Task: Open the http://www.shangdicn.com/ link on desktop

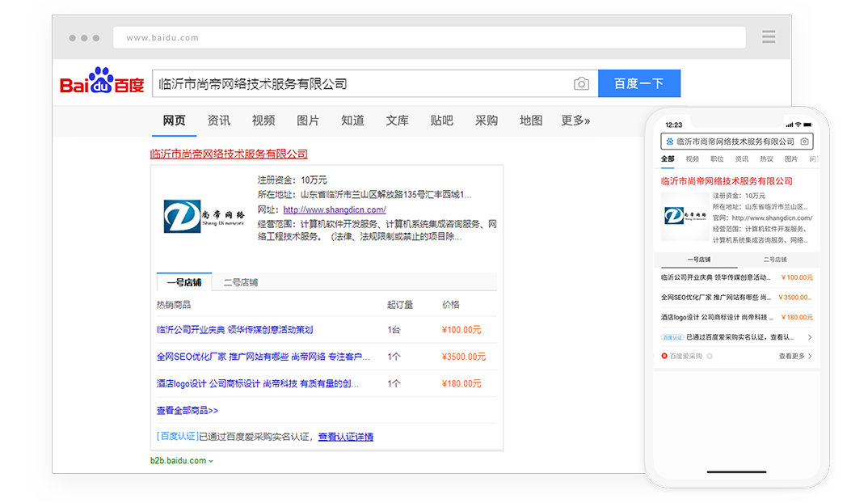Action: pos(335,210)
